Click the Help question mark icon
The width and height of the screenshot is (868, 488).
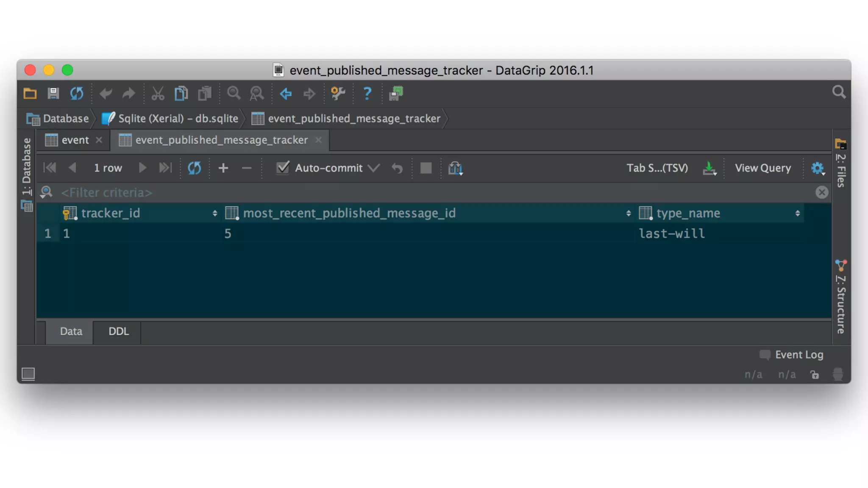click(367, 93)
